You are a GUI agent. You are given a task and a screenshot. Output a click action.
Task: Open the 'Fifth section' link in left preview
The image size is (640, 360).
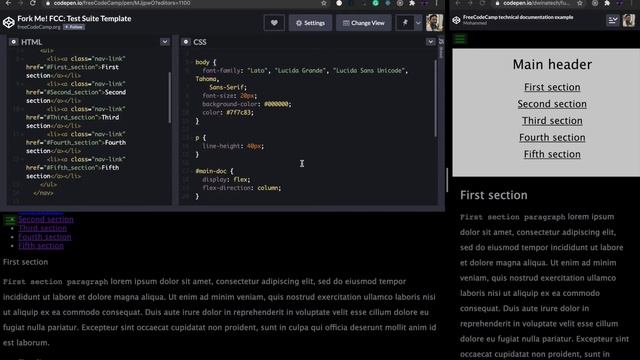point(41,246)
